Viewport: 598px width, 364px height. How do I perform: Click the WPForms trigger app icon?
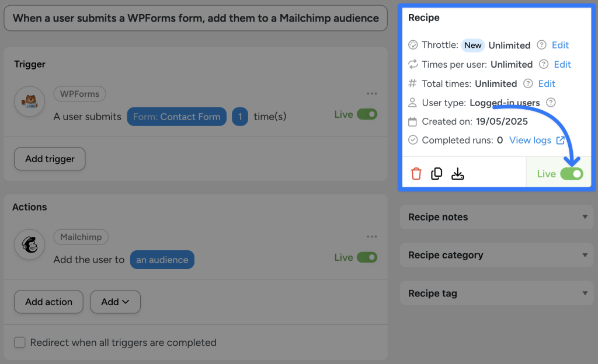click(x=29, y=101)
